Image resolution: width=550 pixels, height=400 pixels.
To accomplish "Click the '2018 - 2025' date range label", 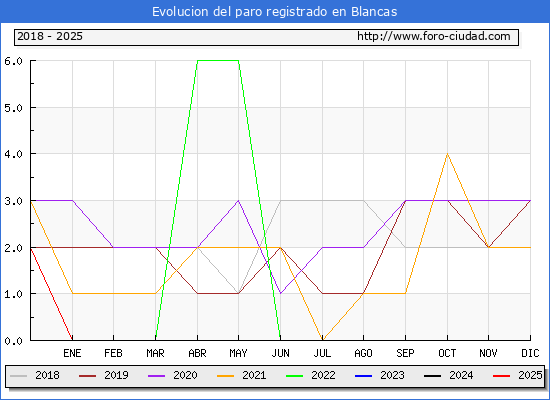I will coord(50,36).
